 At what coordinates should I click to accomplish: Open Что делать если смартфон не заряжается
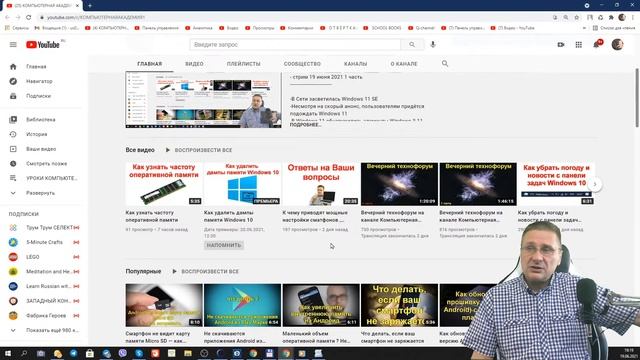(399, 305)
